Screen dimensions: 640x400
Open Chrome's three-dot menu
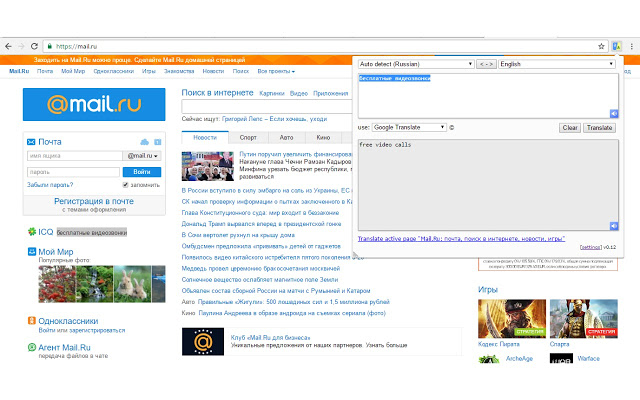pyautogui.click(x=631, y=45)
